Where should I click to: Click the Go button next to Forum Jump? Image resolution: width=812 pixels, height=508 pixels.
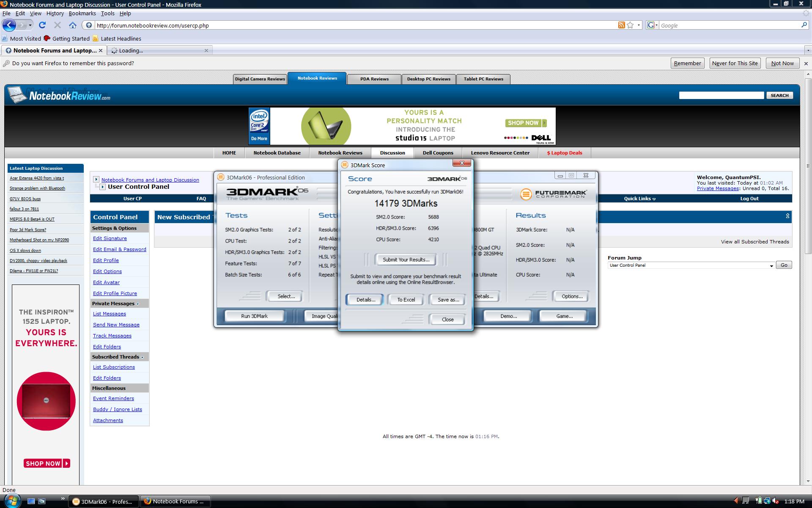point(784,265)
